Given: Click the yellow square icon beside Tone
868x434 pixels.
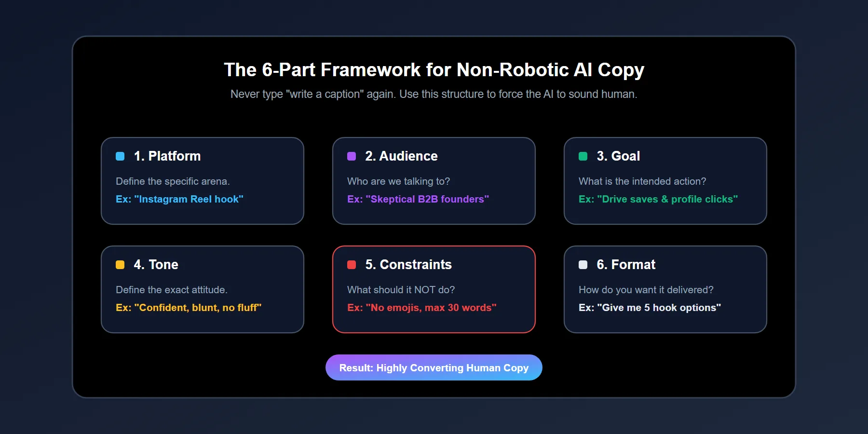Looking at the screenshot, I should pos(119,265).
